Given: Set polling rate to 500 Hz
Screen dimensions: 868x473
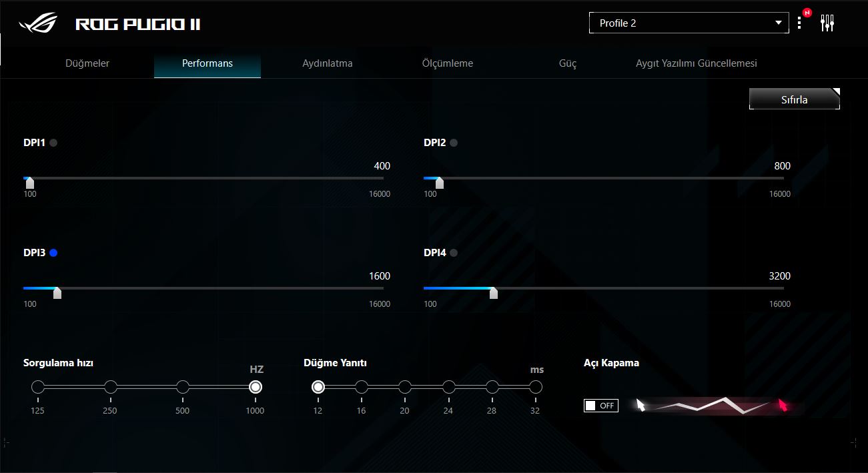Looking at the screenshot, I should click(x=183, y=387).
